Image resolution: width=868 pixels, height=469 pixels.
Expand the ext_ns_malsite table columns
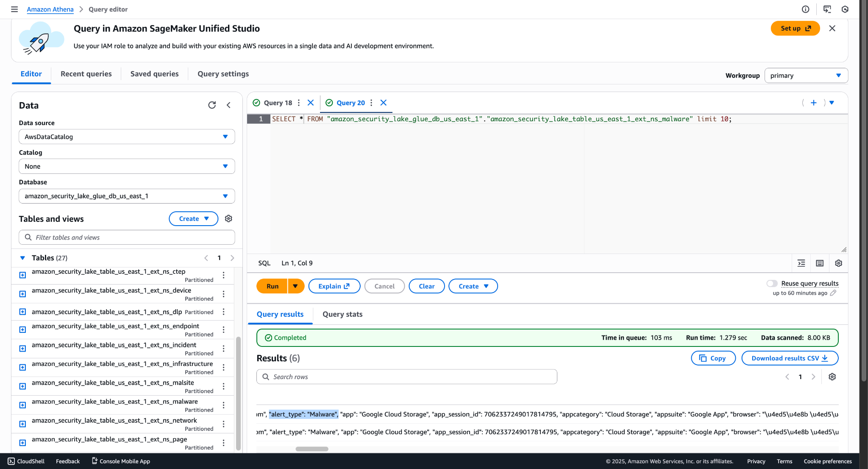[23, 386]
